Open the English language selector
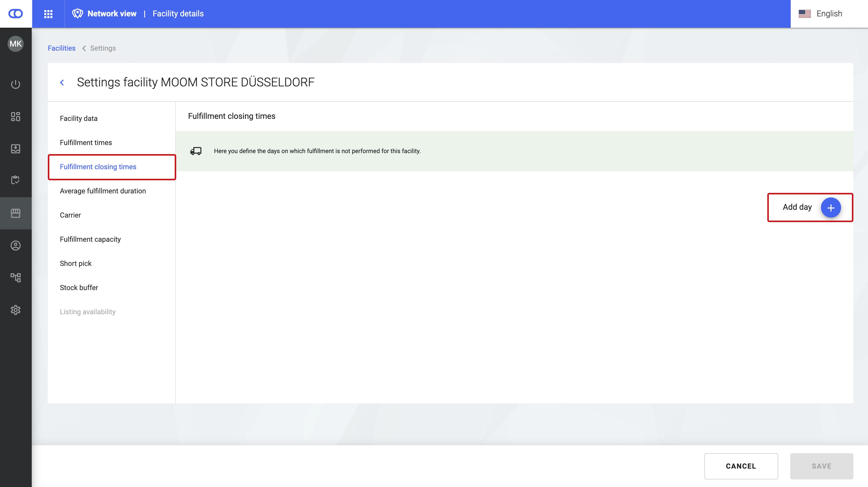The height and width of the screenshot is (487, 868). pos(820,14)
